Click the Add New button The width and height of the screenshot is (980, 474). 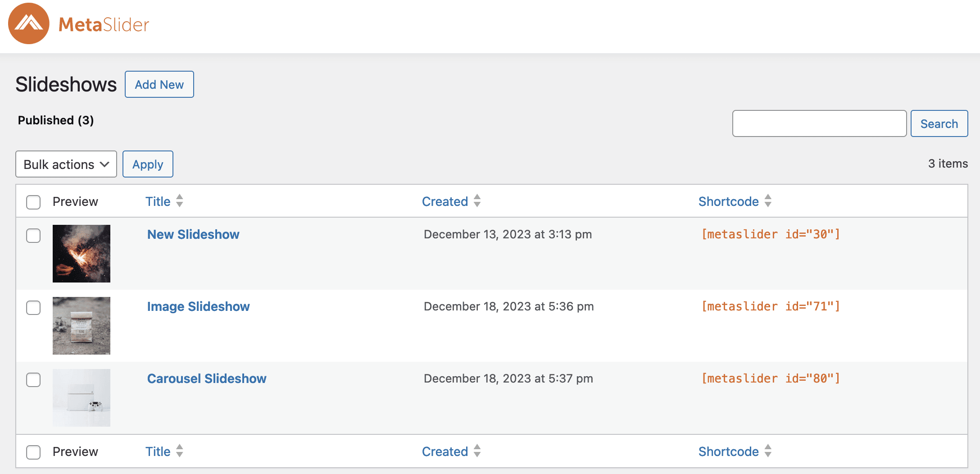(x=159, y=84)
